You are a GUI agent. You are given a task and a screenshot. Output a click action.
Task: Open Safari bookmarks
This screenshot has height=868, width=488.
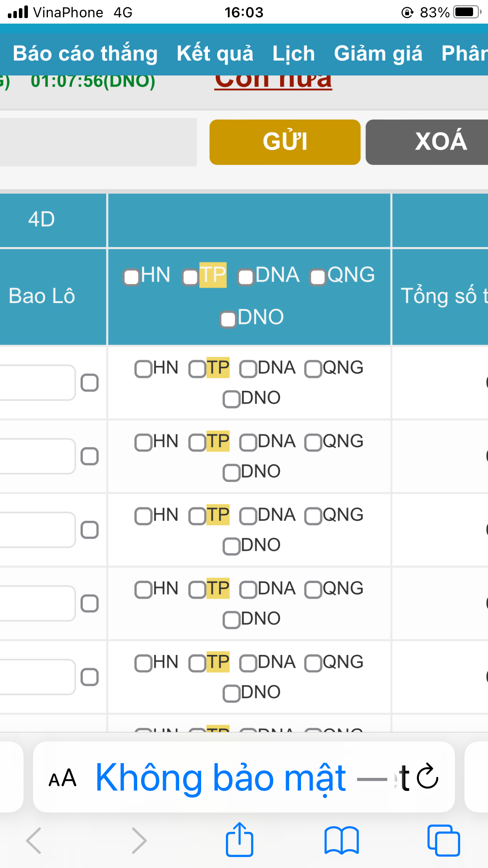click(341, 839)
